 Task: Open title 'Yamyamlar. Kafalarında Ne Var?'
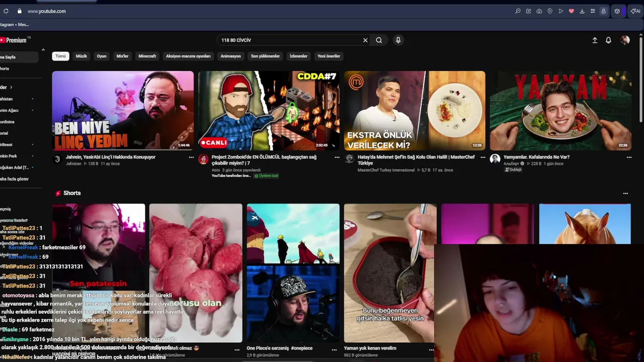coord(536,157)
